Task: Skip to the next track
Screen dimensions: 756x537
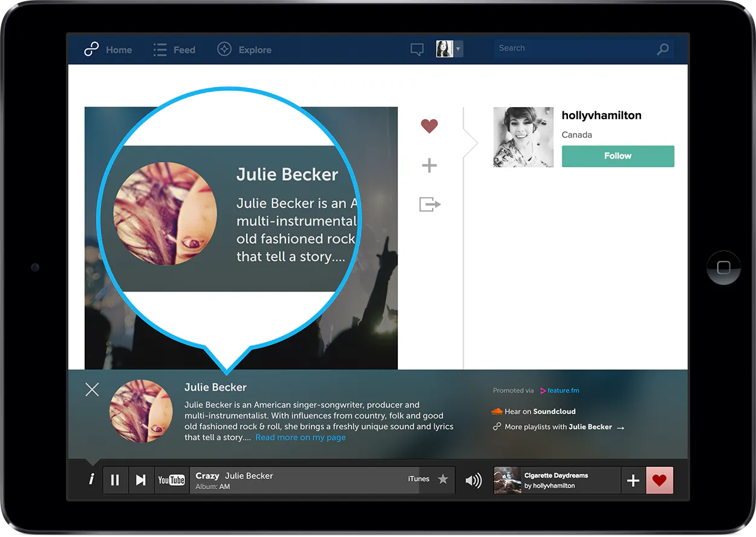Action: [141, 480]
